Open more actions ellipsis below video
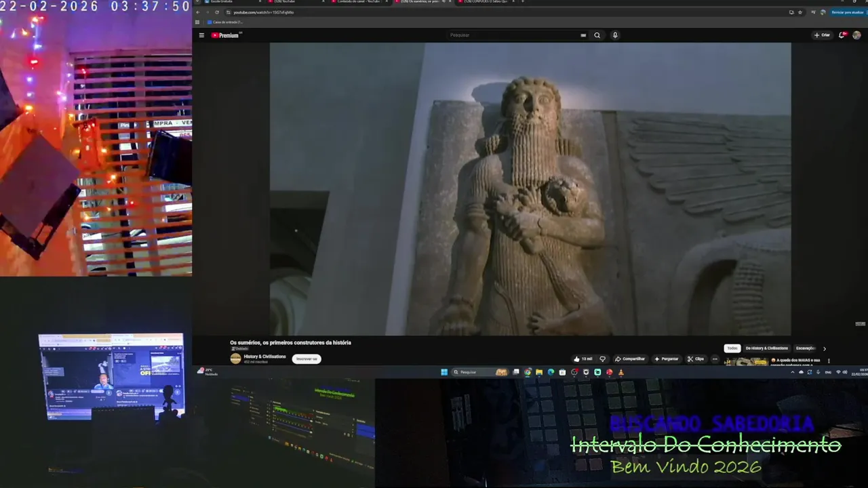Image resolution: width=868 pixels, height=488 pixels. click(715, 359)
